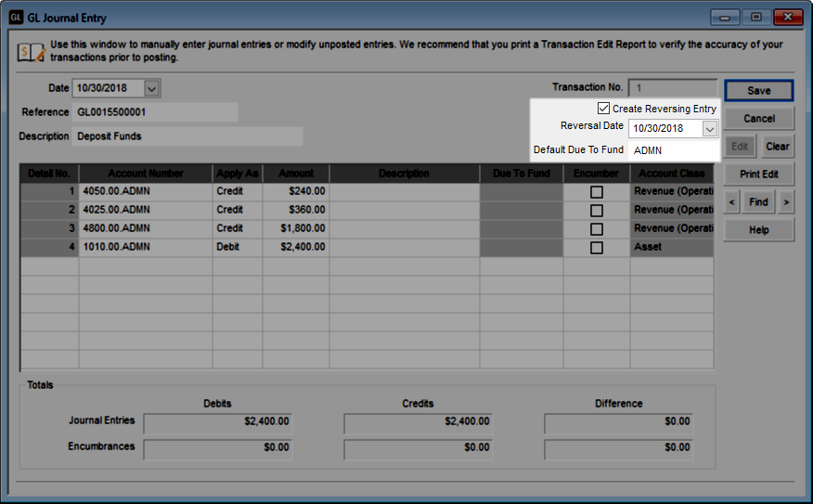
Task: Toggle Encumber checkbox for detail row 1
Action: click(596, 191)
